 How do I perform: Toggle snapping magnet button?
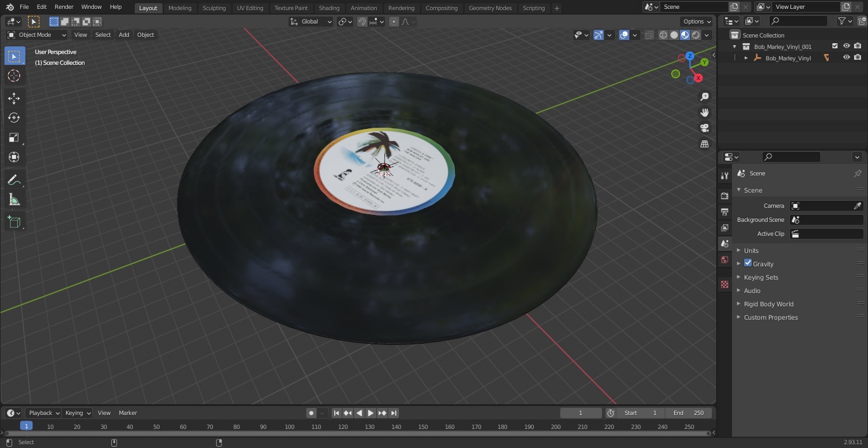coord(362,22)
